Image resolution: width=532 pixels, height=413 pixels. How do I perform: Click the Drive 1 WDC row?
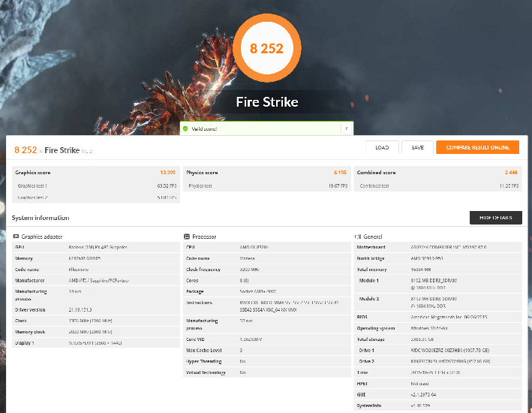coord(437,350)
